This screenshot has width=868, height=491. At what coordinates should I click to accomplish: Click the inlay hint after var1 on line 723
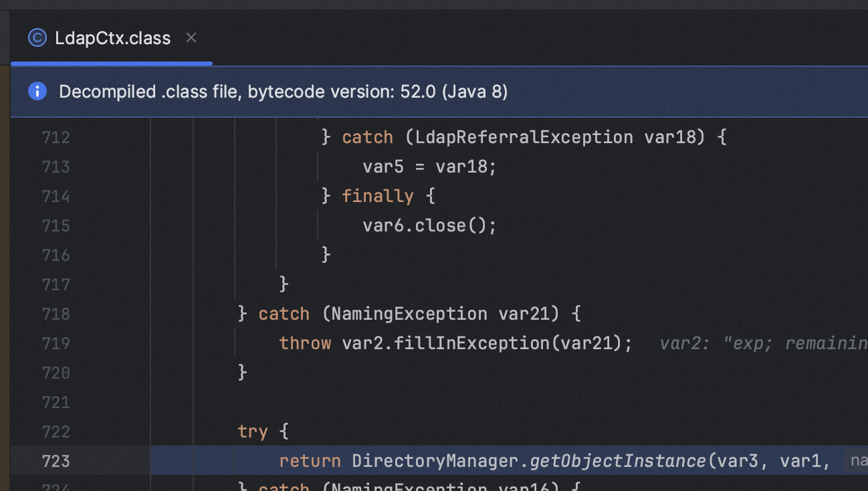point(856,461)
